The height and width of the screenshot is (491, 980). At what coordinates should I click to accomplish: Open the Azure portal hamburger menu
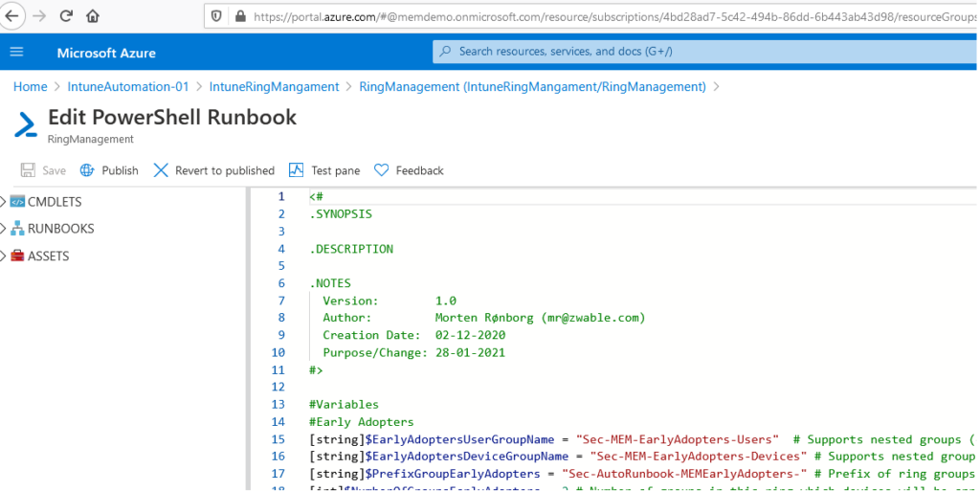(17, 52)
